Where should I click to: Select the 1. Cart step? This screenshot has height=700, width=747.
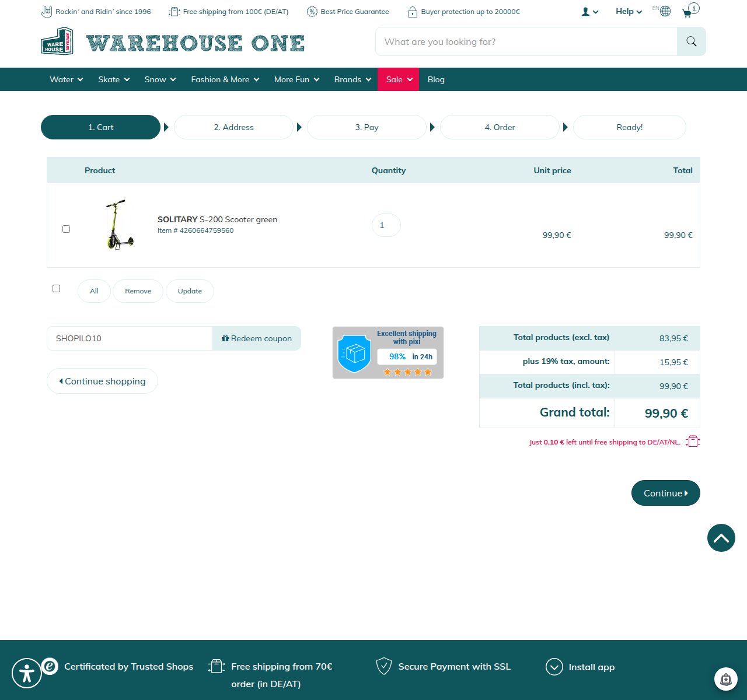point(100,127)
